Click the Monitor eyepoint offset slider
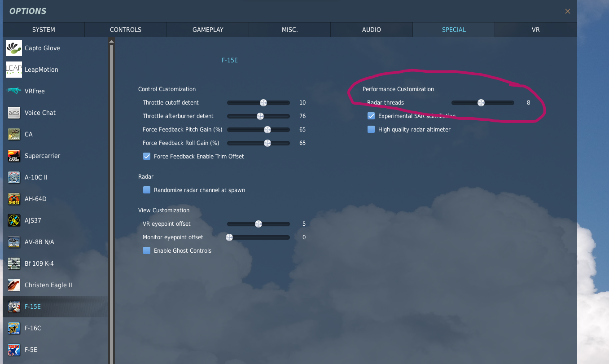Image resolution: width=609 pixels, height=364 pixels. tap(258, 237)
